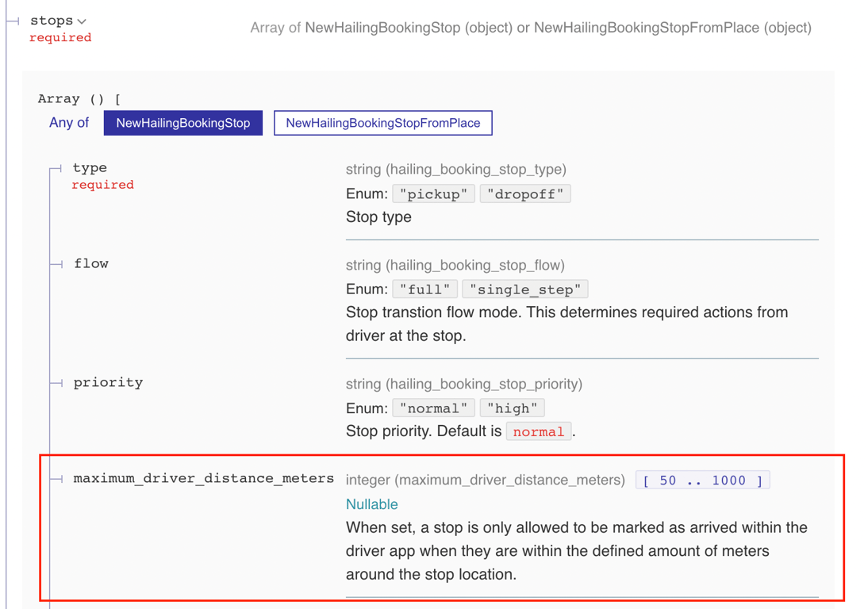868x609 pixels.
Task: Click the Array of NewHailingBookingStop description
Action: 531,28
